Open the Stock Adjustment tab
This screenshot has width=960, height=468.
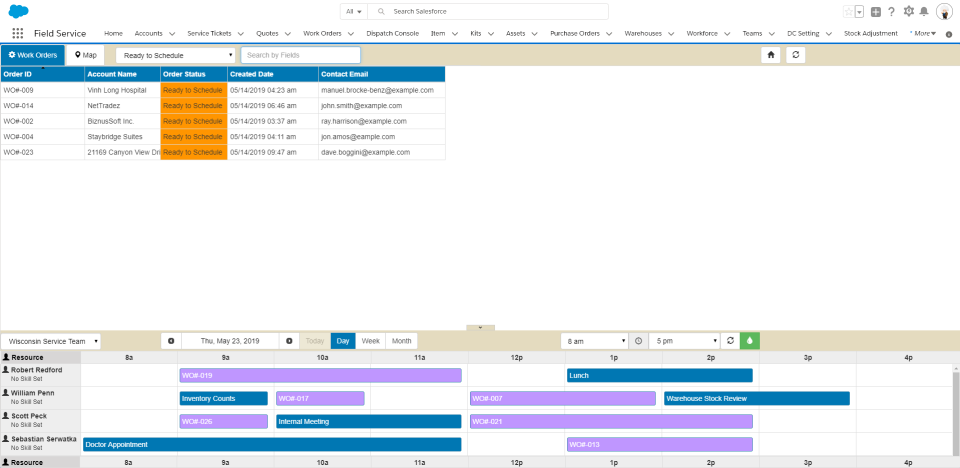point(871,34)
